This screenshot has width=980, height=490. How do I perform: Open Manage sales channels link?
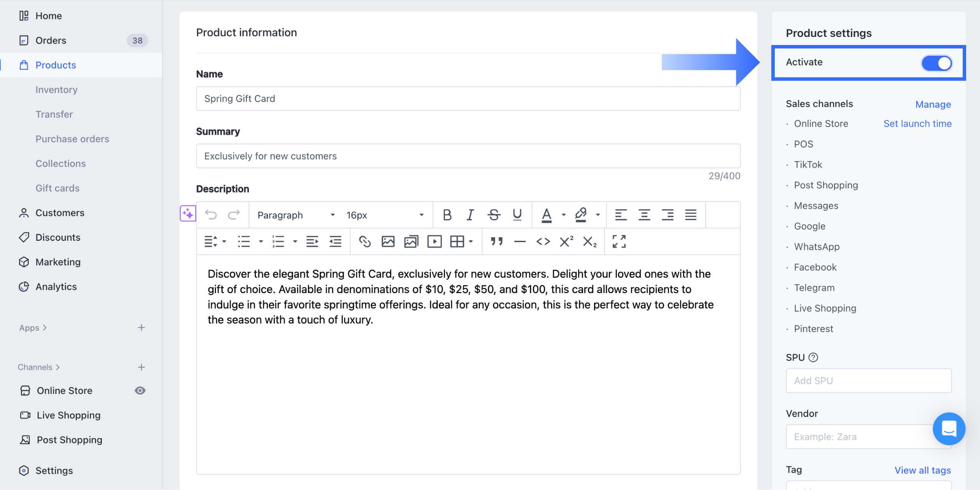[x=933, y=104]
